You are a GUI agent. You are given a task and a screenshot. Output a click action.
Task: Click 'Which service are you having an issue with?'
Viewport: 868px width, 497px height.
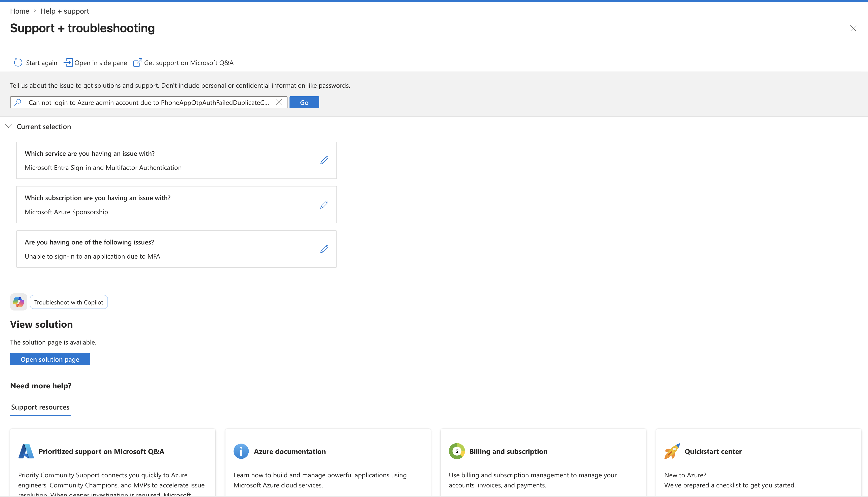click(x=90, y=153)
